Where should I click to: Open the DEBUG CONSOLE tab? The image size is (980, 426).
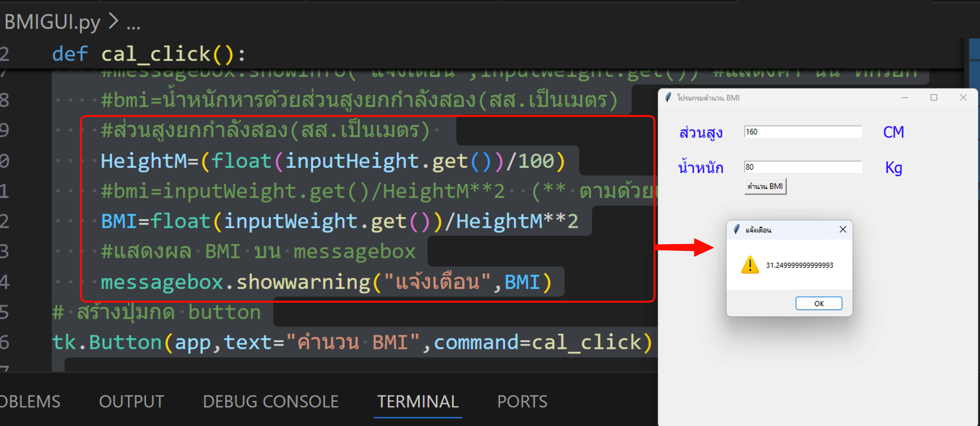(270, 401)
